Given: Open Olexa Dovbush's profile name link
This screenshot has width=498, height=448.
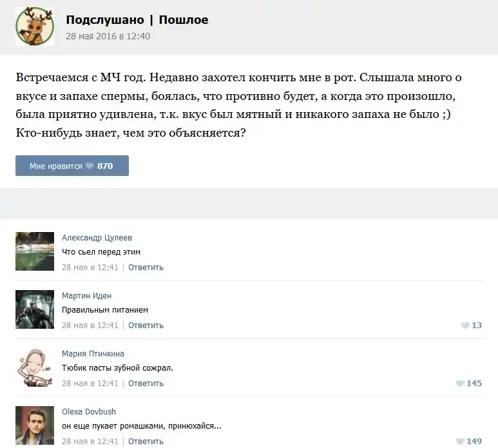Looking at the screenshot, I should click(x=89, y=412).
